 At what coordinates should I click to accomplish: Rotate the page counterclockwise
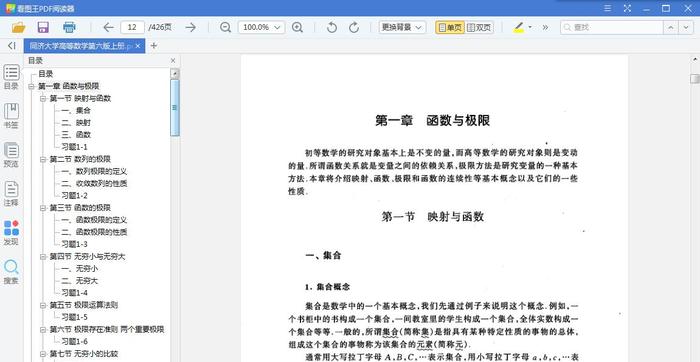331,27
